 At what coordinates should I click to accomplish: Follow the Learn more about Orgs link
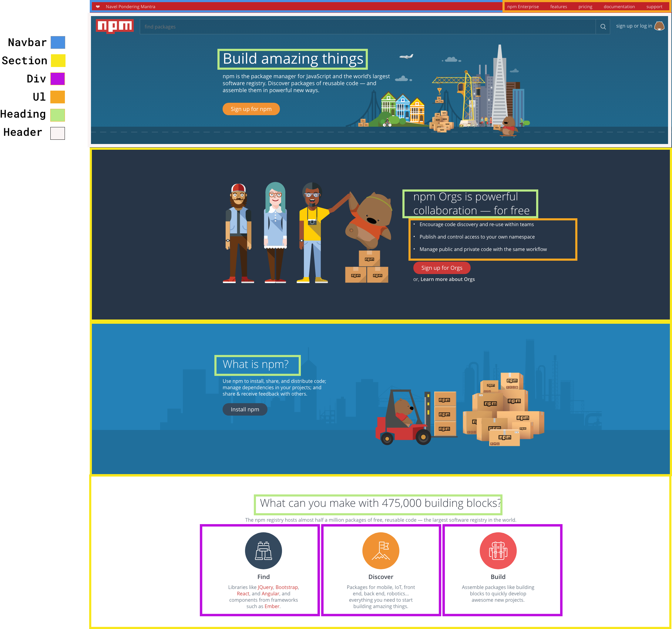(x=447, y=279)
